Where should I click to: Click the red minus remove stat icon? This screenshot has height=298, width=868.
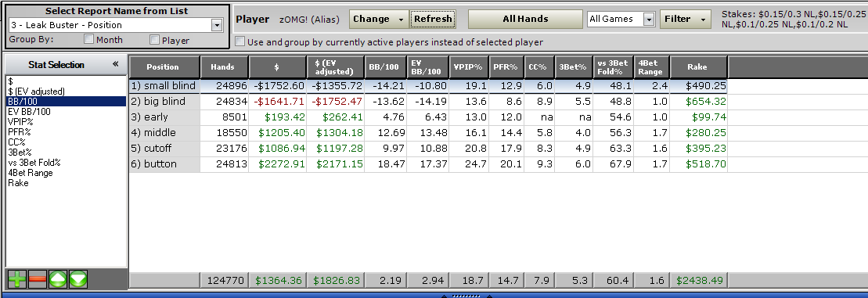pyautogui.click(x=38, y=279)
